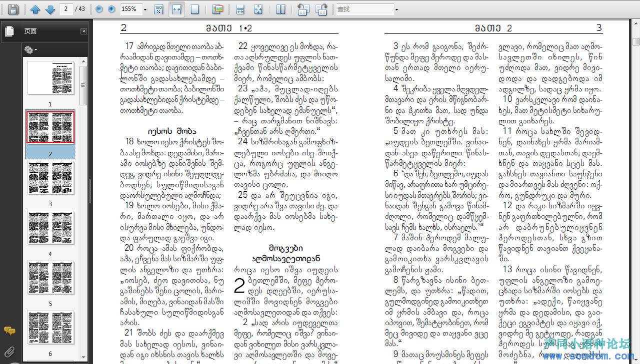Click the large chapter number 2
640x364 pixels.
coord(239,286)
